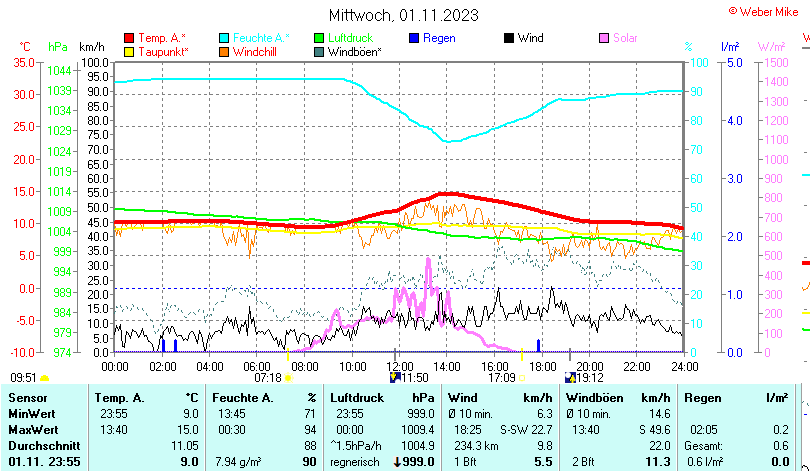Select the gray Windböen legend swatch
The image size is (810, 471).
point(319,52)
